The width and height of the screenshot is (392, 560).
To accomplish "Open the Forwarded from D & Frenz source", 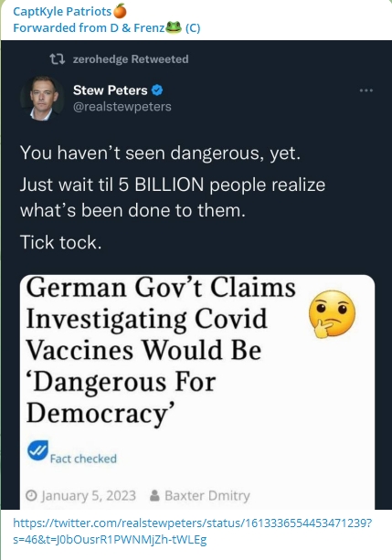I will [x=107, y=27].
